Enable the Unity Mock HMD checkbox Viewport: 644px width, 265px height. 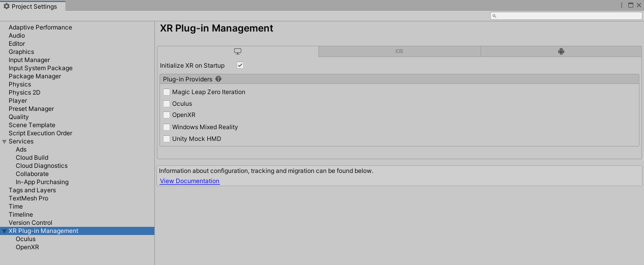(167, 139)
